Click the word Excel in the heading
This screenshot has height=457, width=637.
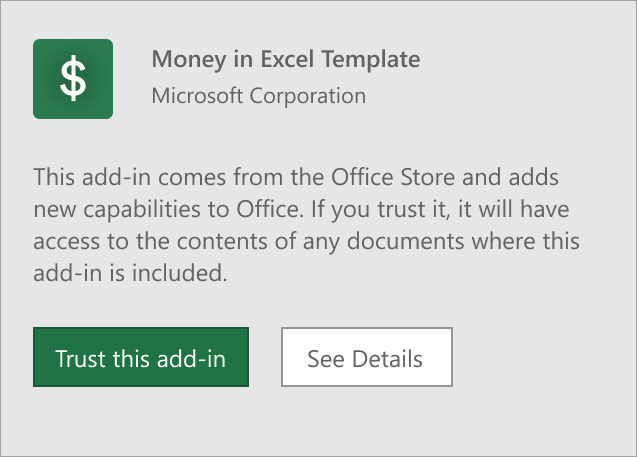(x=287, y=59)
